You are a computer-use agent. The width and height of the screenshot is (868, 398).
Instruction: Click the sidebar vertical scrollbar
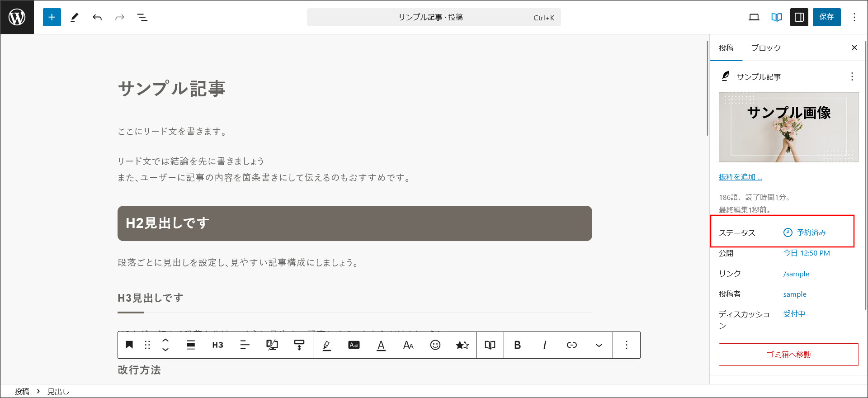(x=866, y=175)
